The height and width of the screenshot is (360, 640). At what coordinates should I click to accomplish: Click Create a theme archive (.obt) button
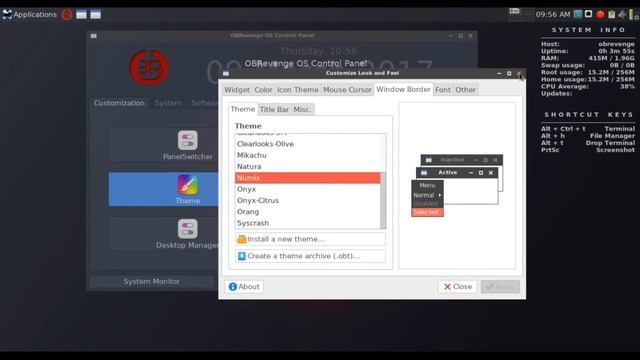tap(310, 256)
